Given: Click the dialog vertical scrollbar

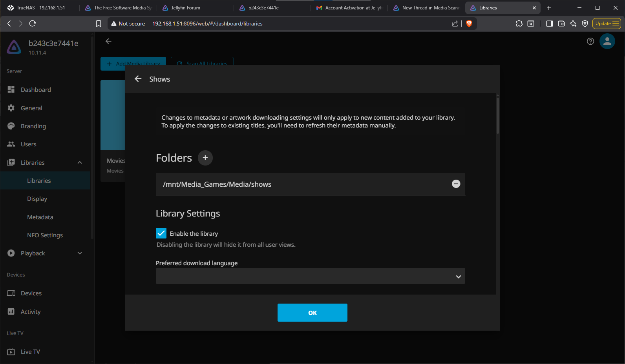Looking at the screenshot, I should pyautogui.click(x=497, y=116).
